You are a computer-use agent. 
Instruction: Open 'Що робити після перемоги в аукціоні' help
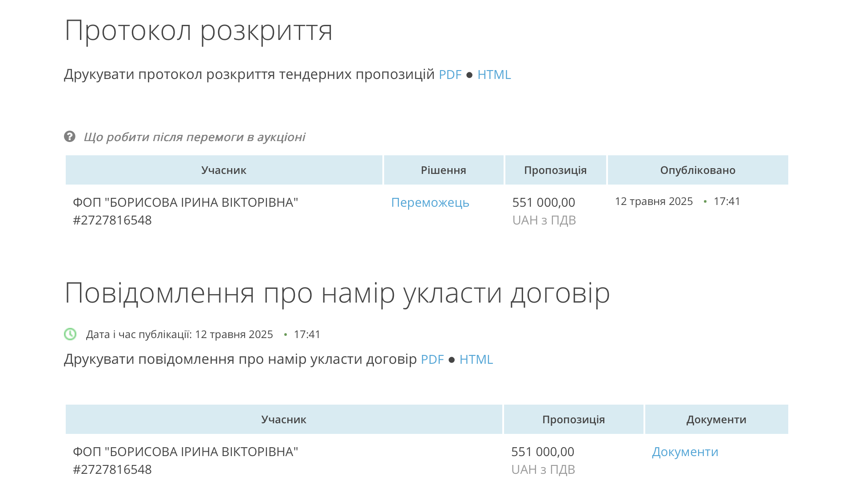(x=194, y=137)
